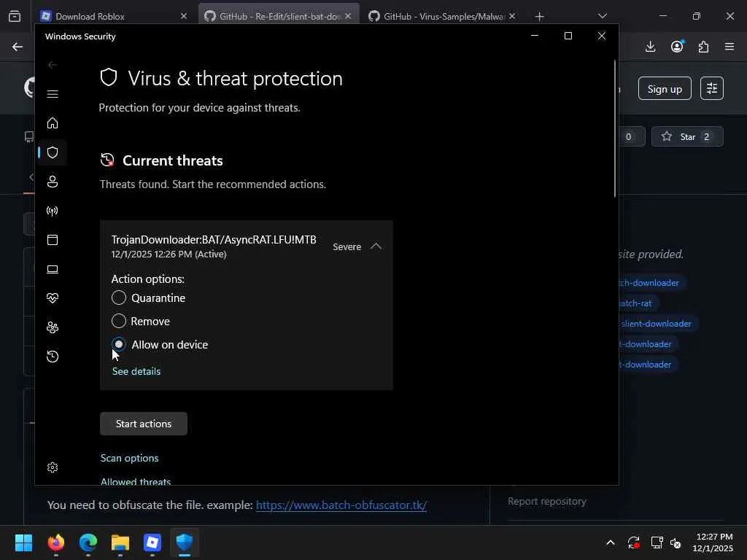Viewport: 747px width, 560px height.
Task: Open browser downloads panel
Action: 650,47
